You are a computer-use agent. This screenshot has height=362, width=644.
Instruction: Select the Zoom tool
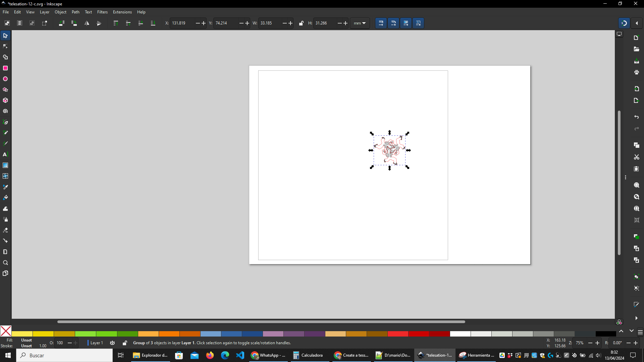pyautogui.click(x=5, y=262)
